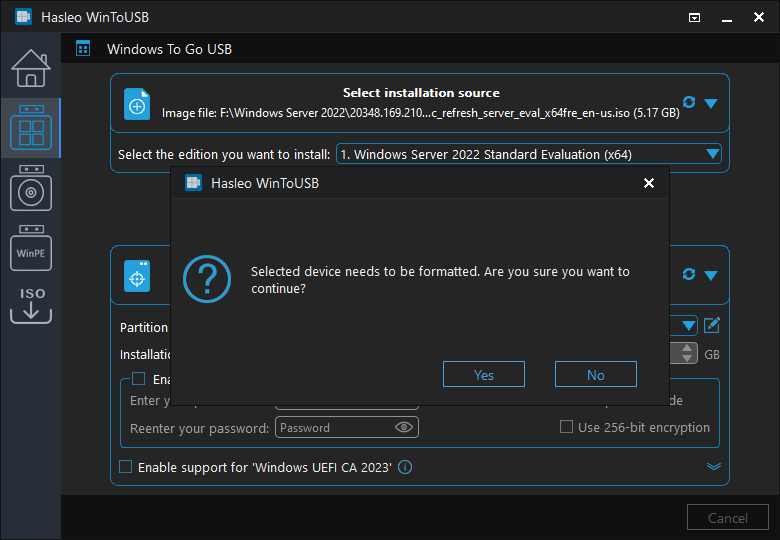Expand the installation source dropdown arrow
Viewport: 780px width, 540px height.
[711, 103]
